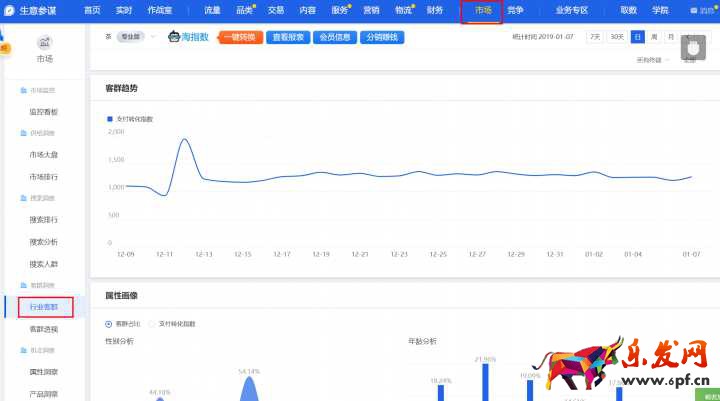Image resolution: width=720 pixels, height=401 pixels.
Task: Open the 竞争 top menu tab
Action: click(x=515, y=10)
